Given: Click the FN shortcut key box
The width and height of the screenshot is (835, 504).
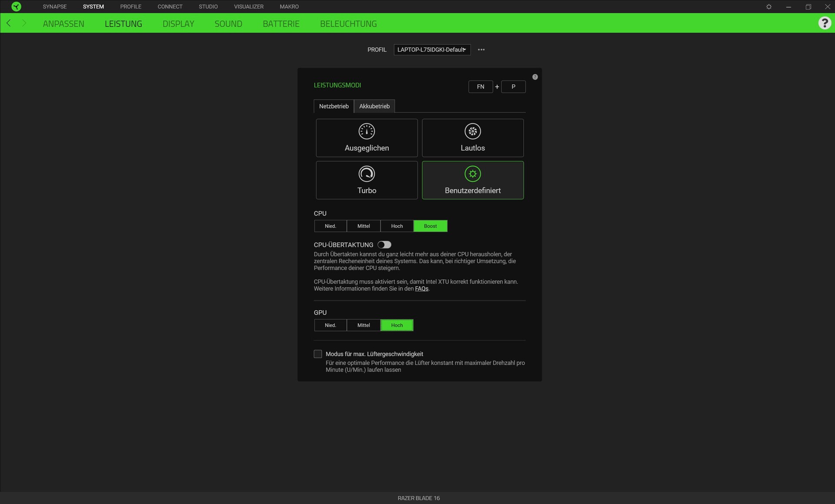Looking at the screenshot, I should click(x=480, y=87).
